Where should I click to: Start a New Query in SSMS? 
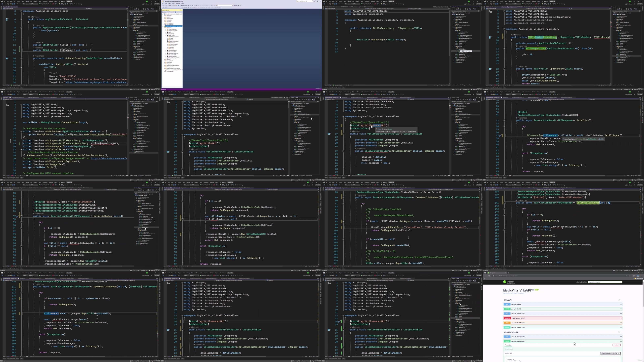[x=184, y=5]
